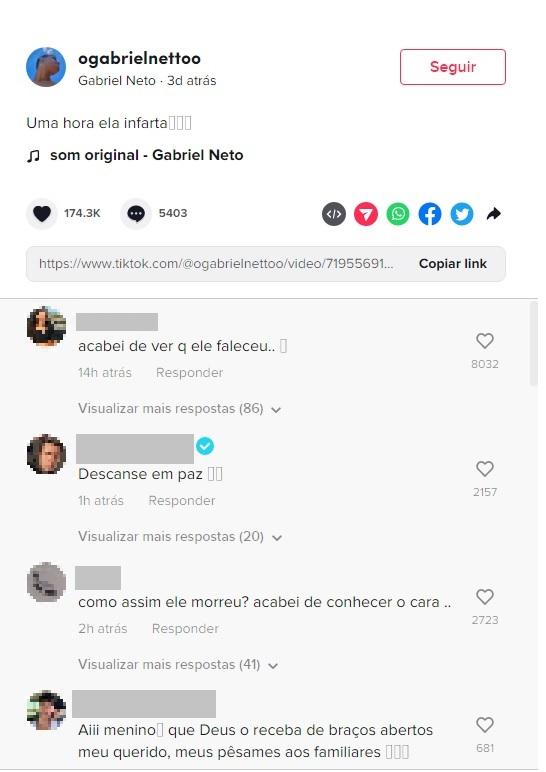Open comments via speech bubble icon
The image size is (546, 772).
tap(136, 214)
